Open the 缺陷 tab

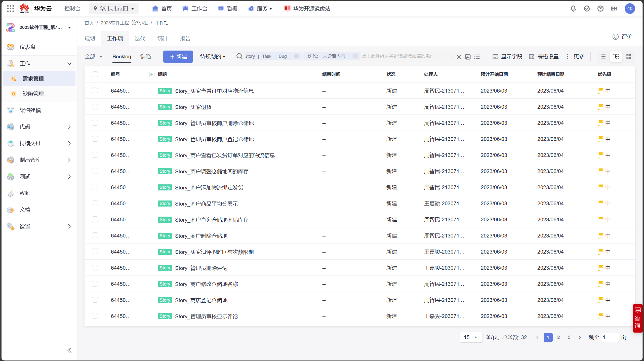(145, 57)
